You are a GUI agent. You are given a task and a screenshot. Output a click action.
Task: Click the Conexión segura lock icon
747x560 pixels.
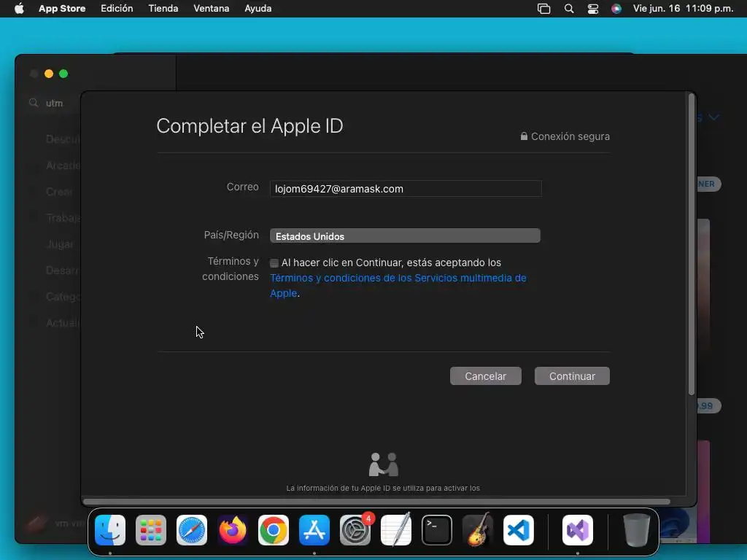(x=524, y=136)
